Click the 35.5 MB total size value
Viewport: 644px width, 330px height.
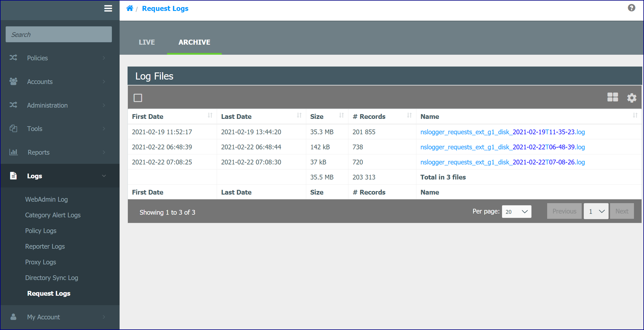coord(322,177)
